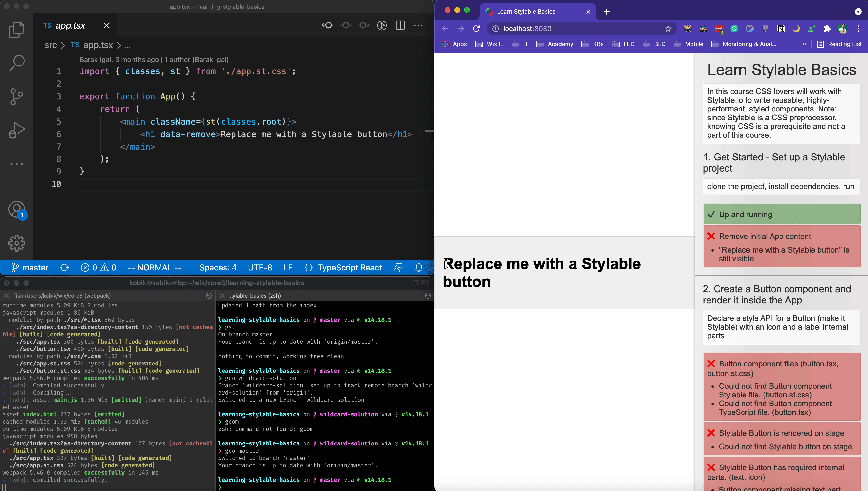Close the zsh terminal pane
This screenshot has height=491, width=868.
[x=222, y=296]
